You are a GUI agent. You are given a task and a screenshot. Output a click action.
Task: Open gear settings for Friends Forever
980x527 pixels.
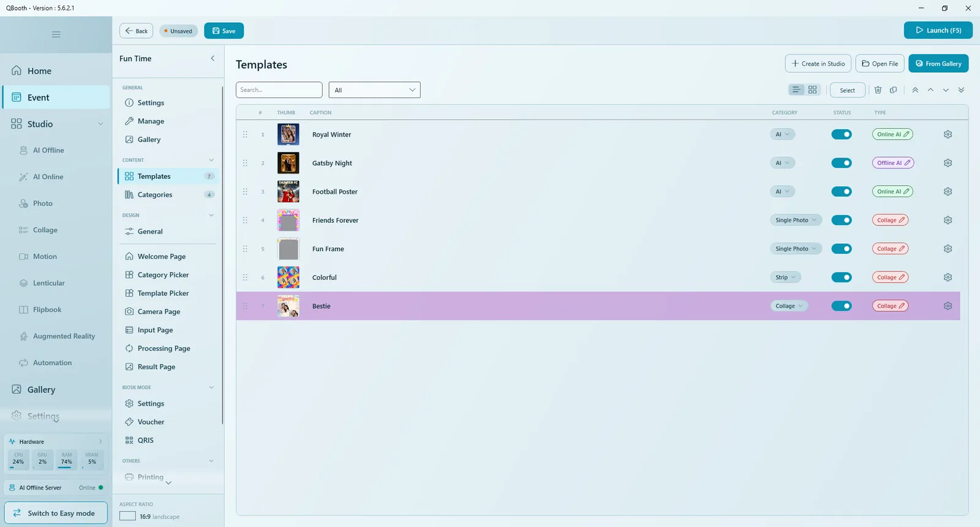coord(948,220)
